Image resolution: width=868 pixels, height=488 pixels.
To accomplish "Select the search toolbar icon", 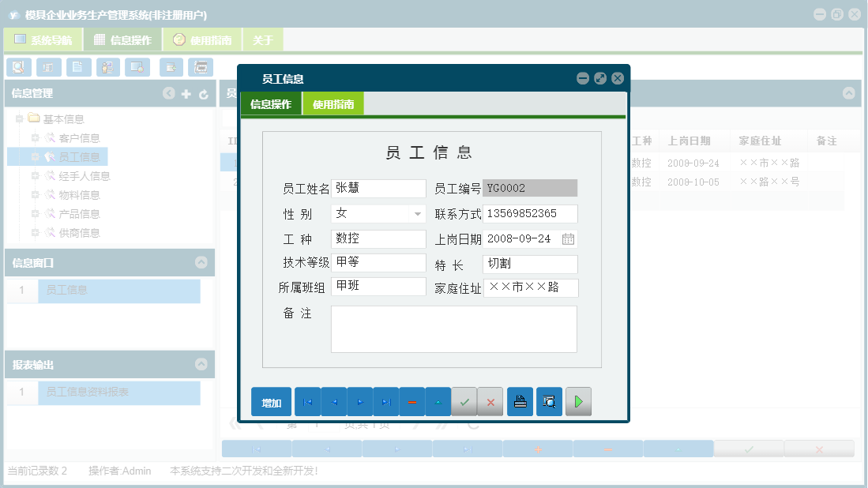I will click(x=17, y=67).
